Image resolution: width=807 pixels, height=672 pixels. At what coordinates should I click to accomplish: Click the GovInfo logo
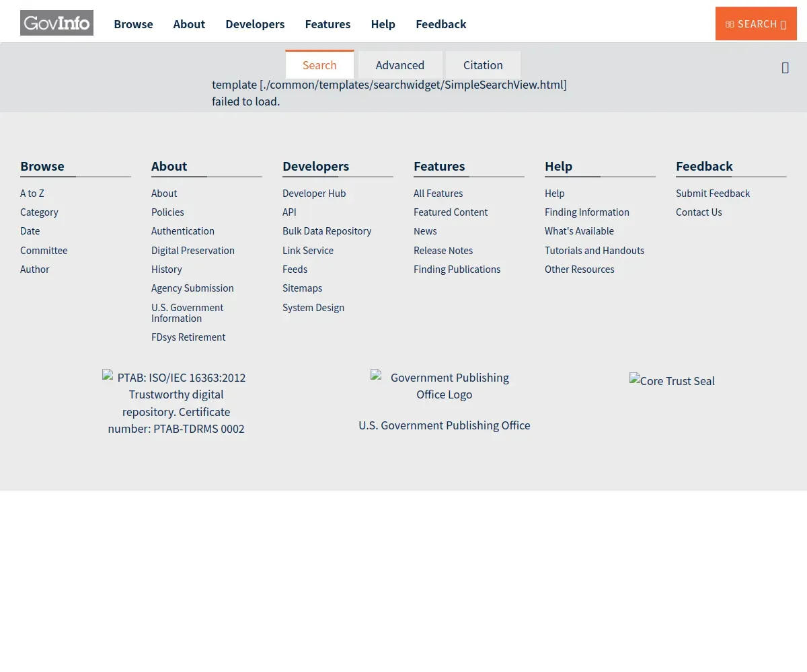pyautogui.click(x=56, y=23)
